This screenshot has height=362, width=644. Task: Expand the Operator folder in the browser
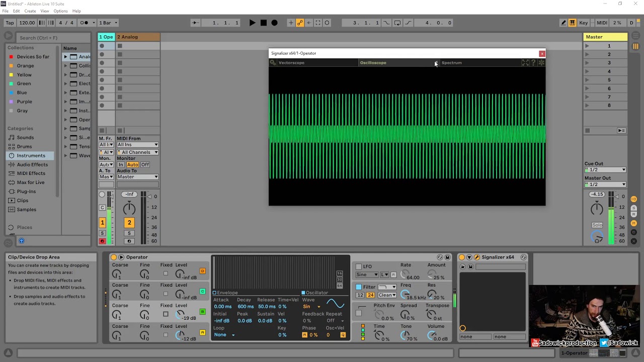(65, 120)
